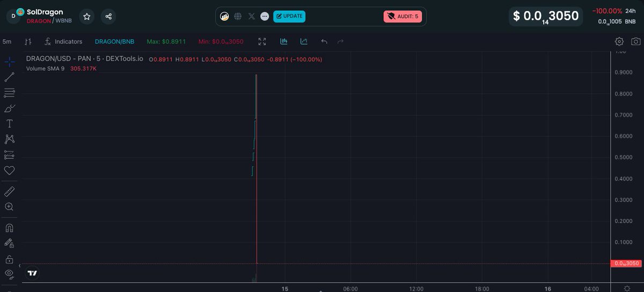
Task: Switch pair to DRAGON/BNB
Action: coord(114,41)
